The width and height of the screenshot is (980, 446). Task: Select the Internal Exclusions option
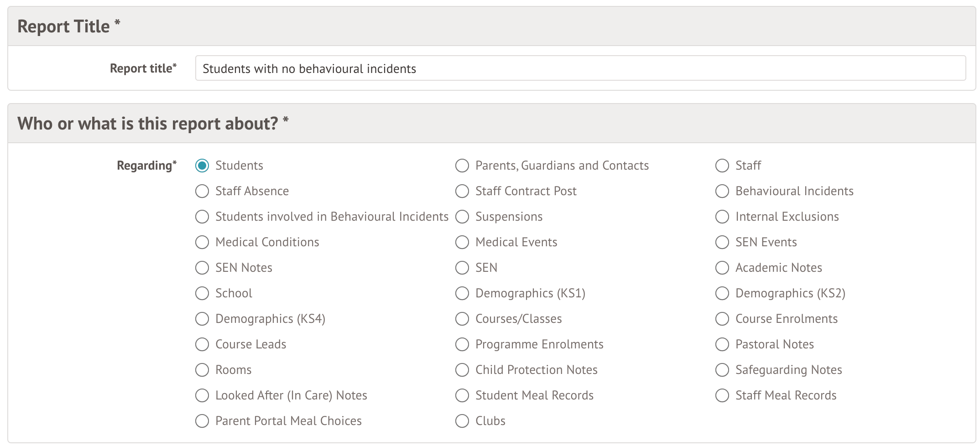pos(722,217)
